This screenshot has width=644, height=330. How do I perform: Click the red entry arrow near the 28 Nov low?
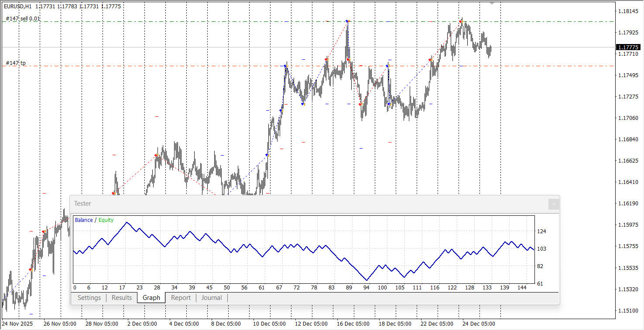(113, 192)
